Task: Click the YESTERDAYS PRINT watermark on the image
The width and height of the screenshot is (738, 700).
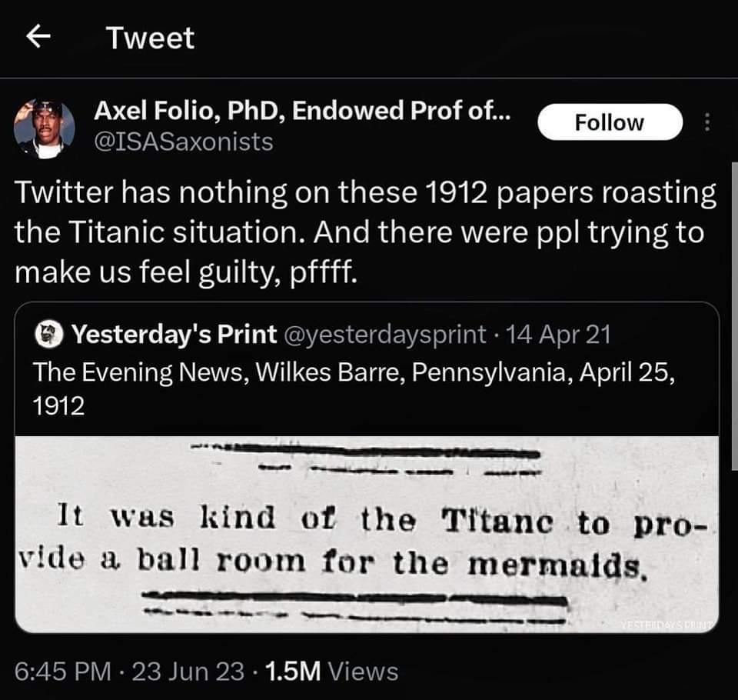Action: pos(667,625)
